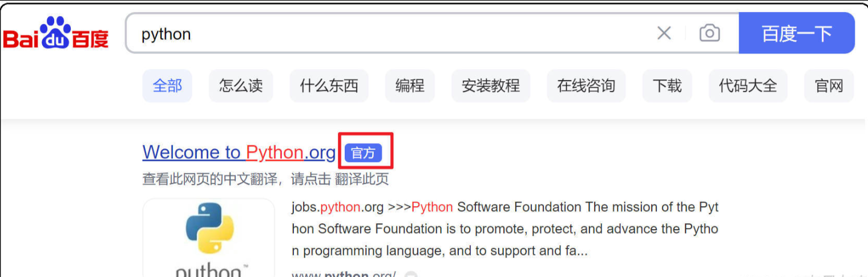The width and height of the screenshot is (868, 277).
Task: Open the www.python.org URL link
Action: click(344, 274)
